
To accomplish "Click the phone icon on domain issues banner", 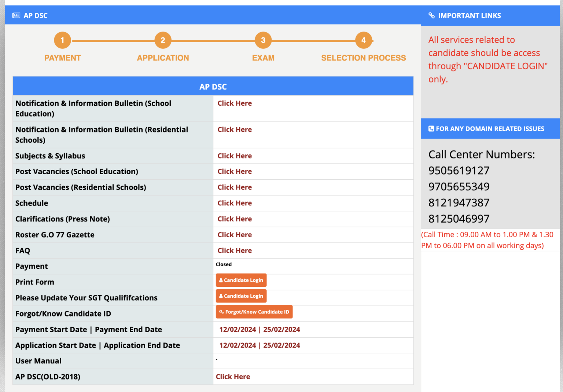I will pos(431,128).
